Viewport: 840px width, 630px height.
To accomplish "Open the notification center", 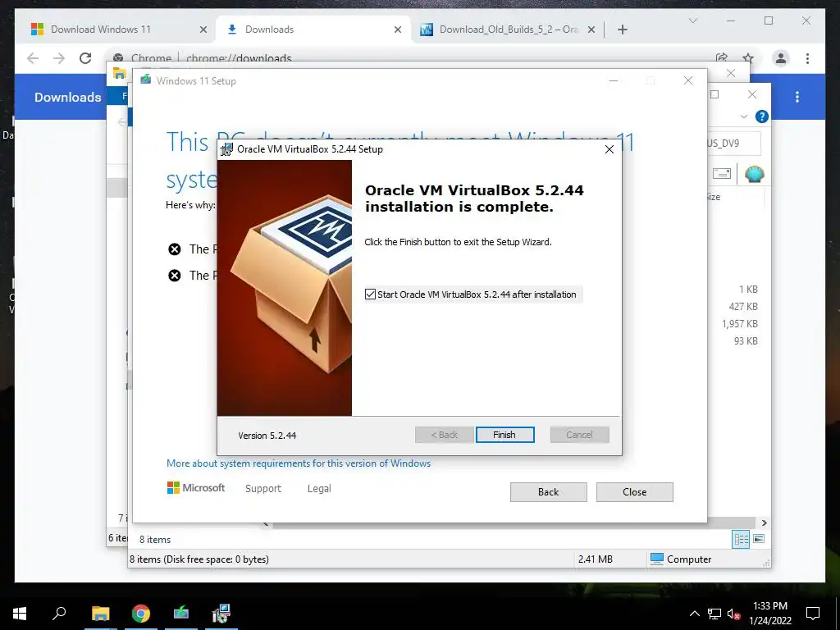I will [x=813, y=614].
